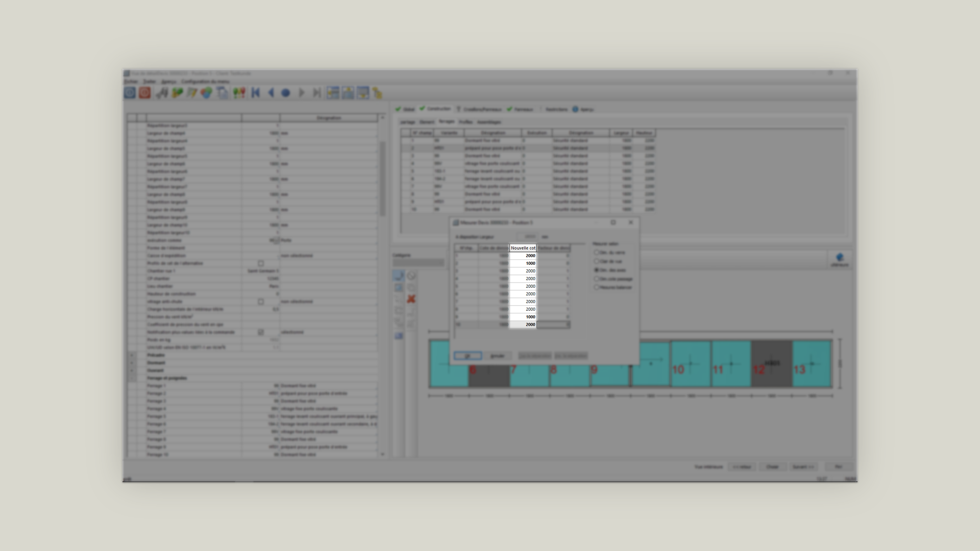Select 2000 cell in third row
This screenshot has width=980, height=551.
coord(523,271)
